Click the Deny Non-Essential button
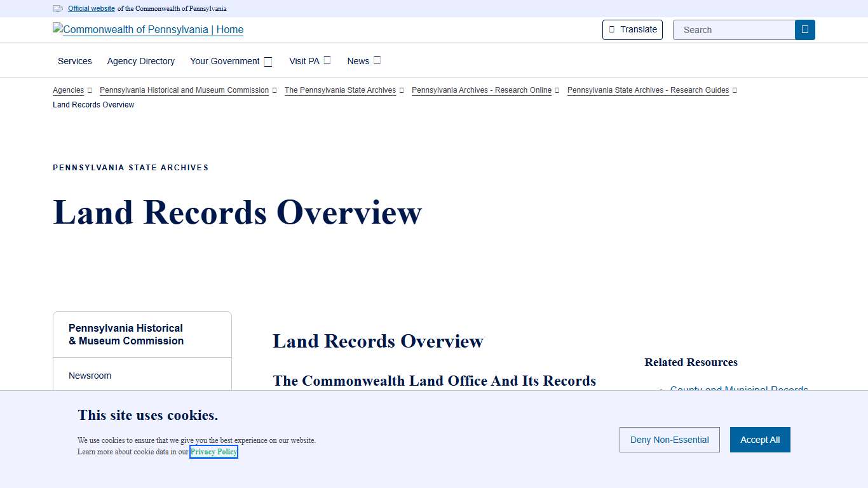Viewport: 868px width, 488px height. click(669, 440)
